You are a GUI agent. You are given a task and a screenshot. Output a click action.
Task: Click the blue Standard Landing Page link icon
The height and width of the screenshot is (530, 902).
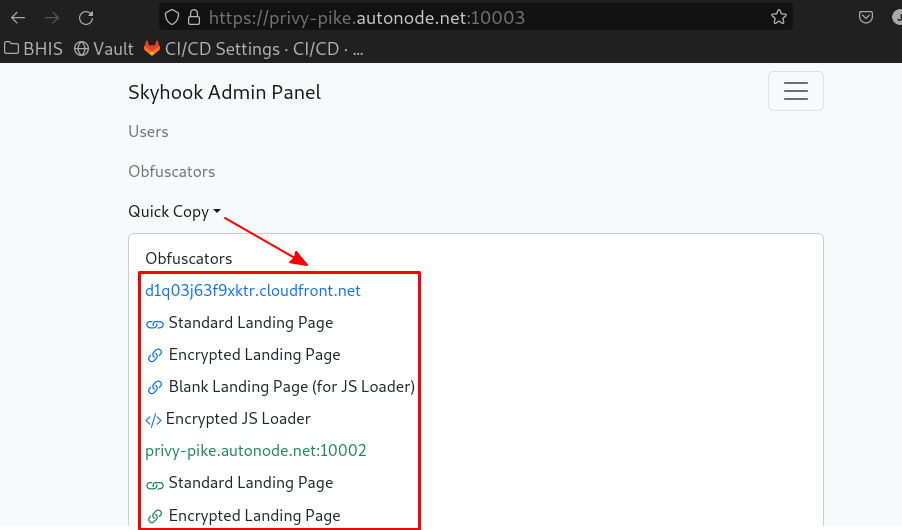[x=154, y=324]
